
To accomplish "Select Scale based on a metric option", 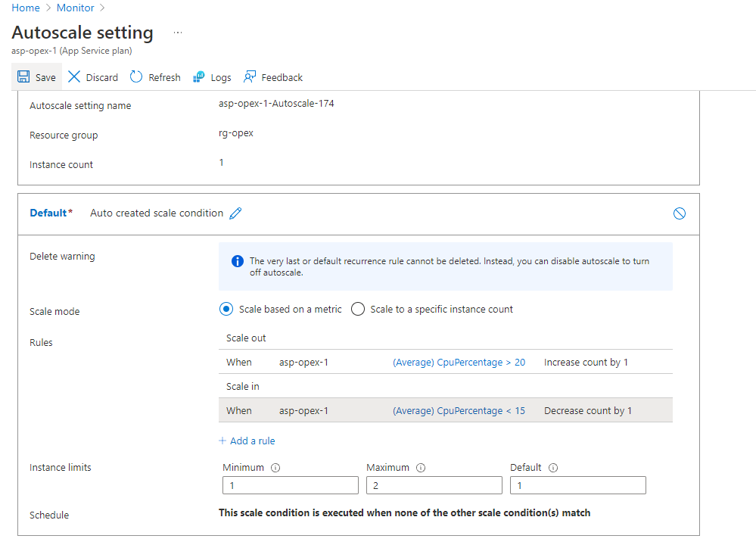I will click(226, 309).
